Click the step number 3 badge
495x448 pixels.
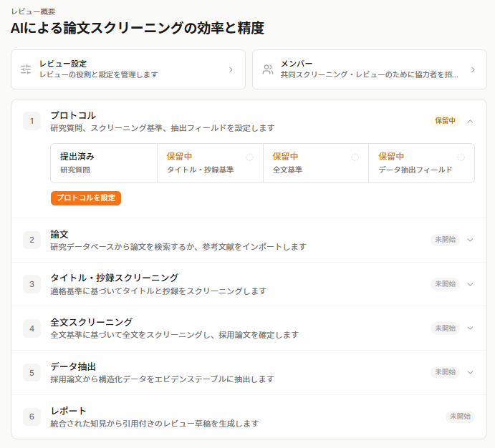(32, 284)
